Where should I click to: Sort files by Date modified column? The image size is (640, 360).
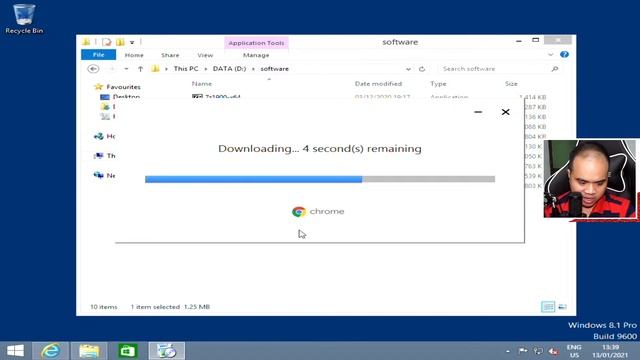tap(378, 84)
